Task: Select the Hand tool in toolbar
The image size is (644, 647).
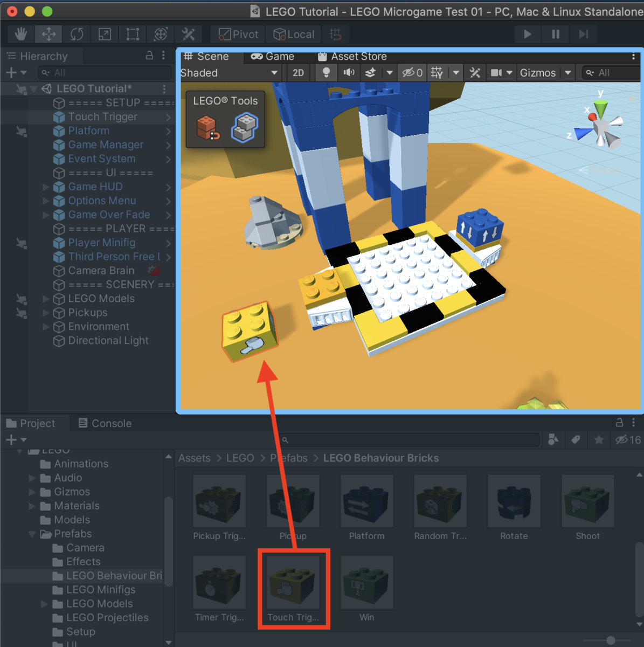Action: click(x=21, y=34)
